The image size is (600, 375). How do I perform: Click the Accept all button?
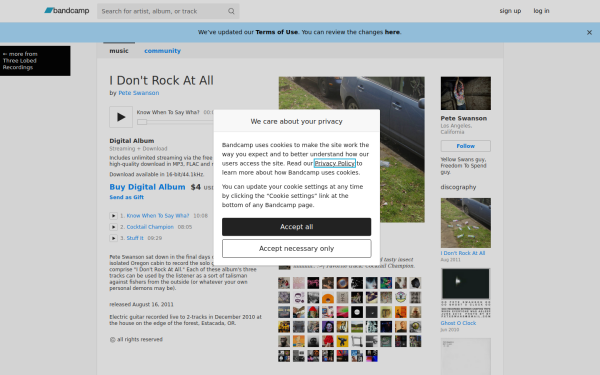point(297,227)
